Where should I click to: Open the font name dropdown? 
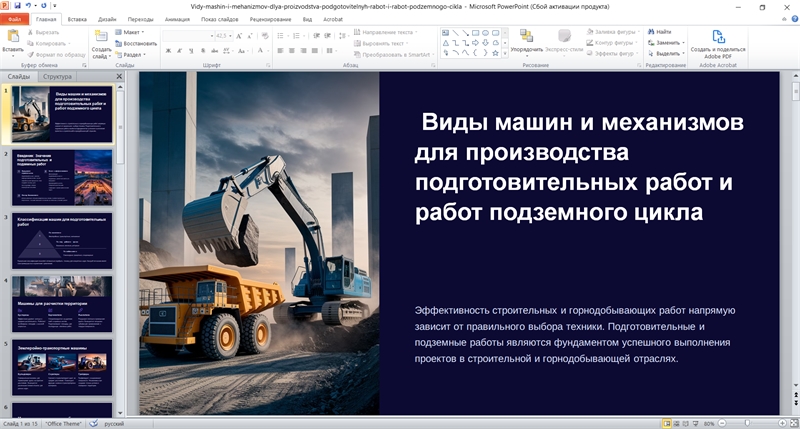coord(212,36)
